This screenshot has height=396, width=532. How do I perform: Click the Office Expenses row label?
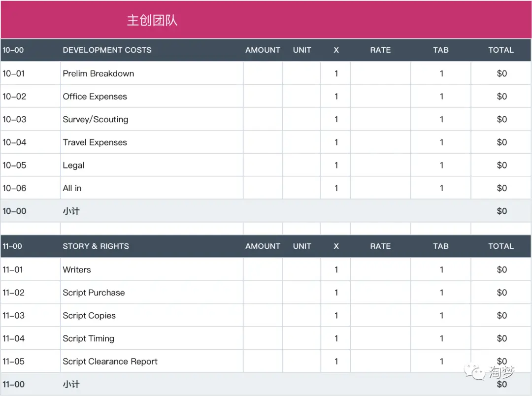(x=95, y=97)
